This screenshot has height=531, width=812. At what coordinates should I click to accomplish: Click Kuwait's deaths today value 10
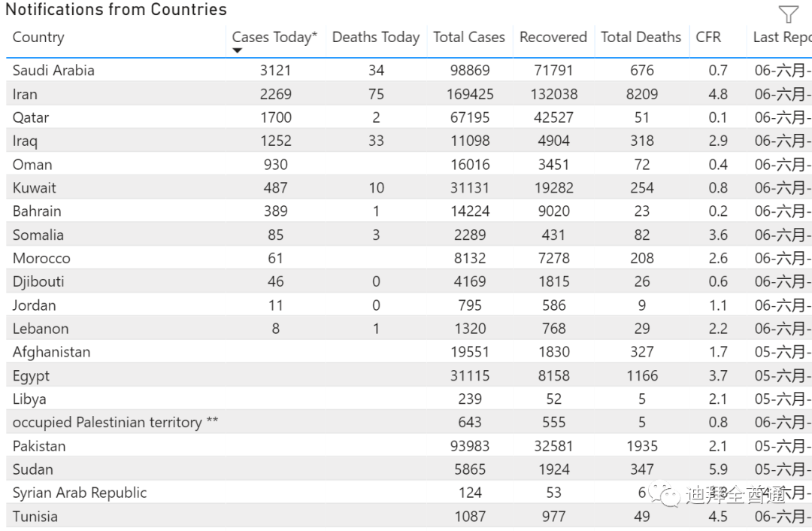376,188
